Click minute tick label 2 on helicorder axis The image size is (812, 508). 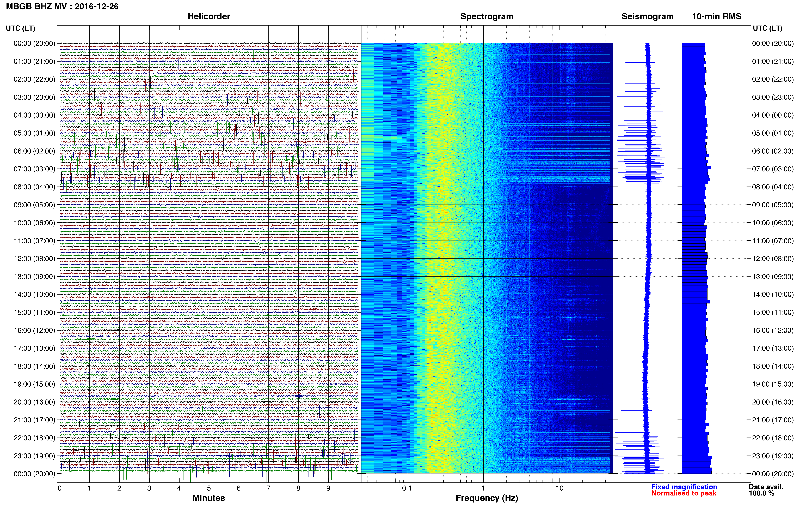coord(119,488)
